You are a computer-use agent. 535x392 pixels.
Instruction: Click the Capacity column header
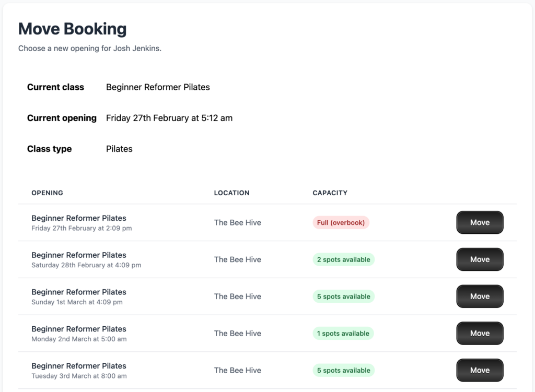click(330, 193)
